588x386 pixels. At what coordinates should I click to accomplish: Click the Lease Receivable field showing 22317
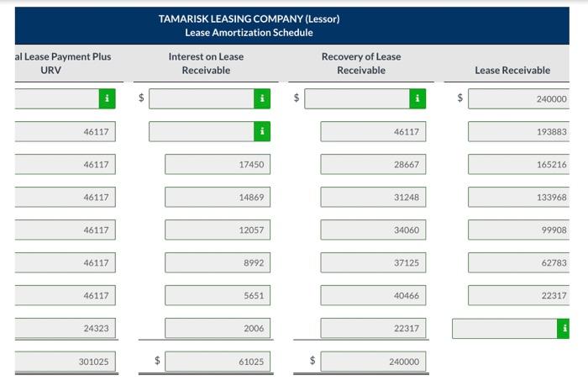518,295
